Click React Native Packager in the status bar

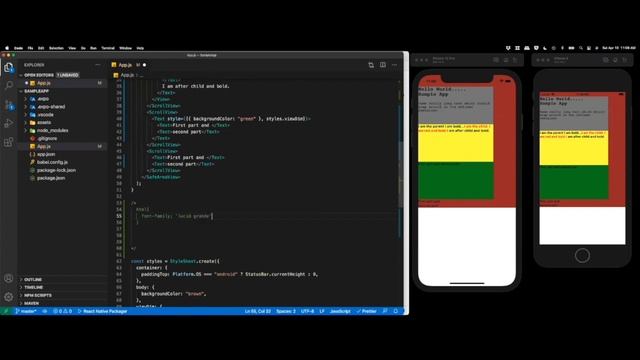102,311
